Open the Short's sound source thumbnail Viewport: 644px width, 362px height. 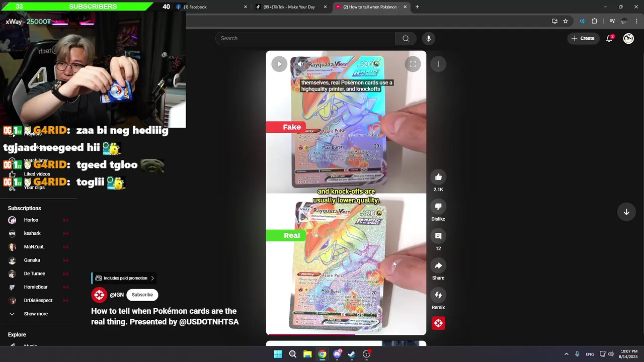pos(438,323)
